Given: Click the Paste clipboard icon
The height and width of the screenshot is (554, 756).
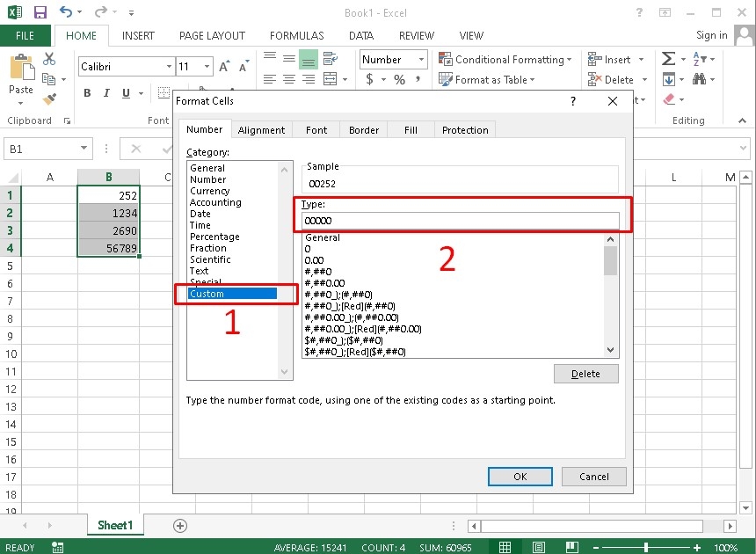Looking at the screenshot, I should tap(21, 68).
